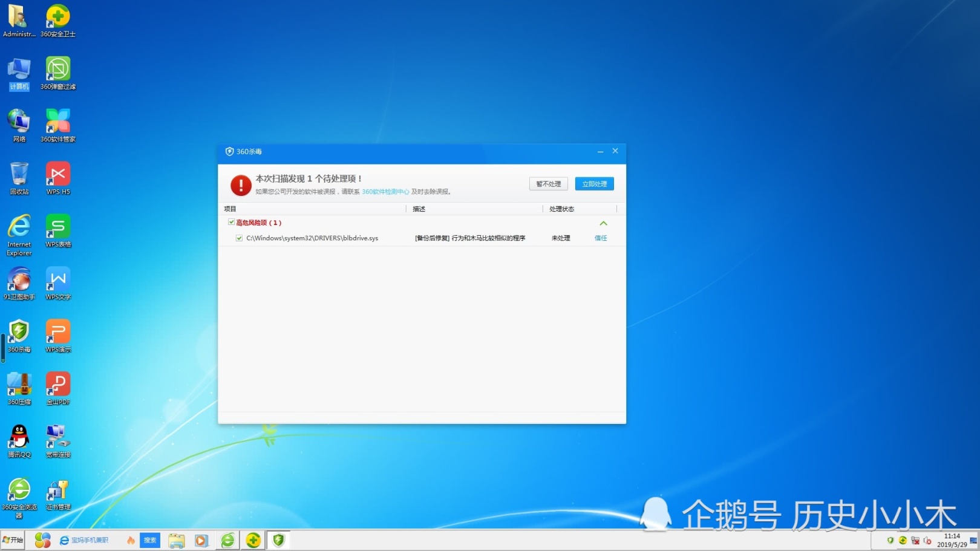Open the WPS H5 desktop shortcut
The image size is (980, 551).
pos(58,178)
